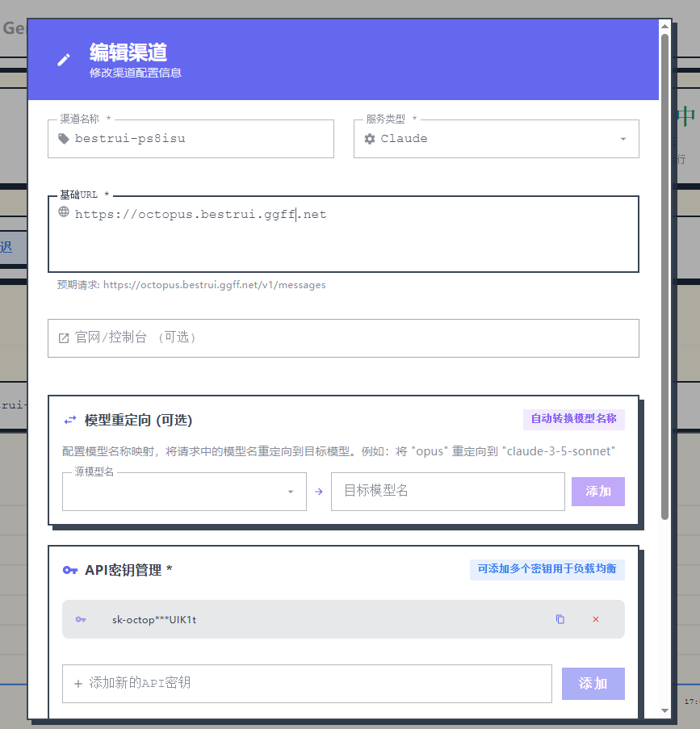The image size is (700, 729).
Task: Click the plus icon in new API key field
Action: [78, 684]
